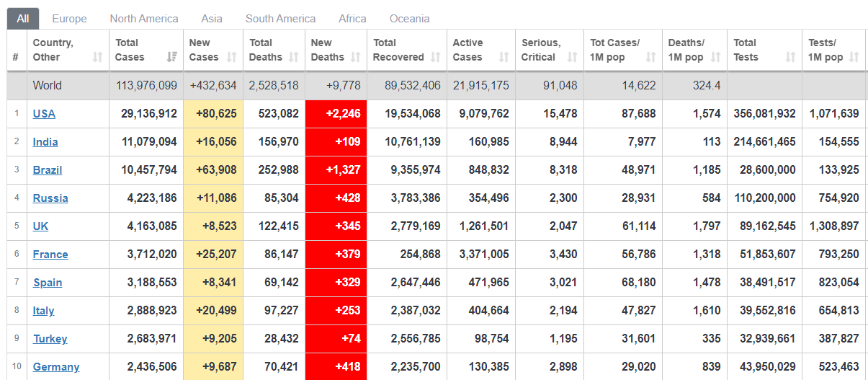Click the Italy link
Viewport: 868px width, 380px height.
point(43,311)
